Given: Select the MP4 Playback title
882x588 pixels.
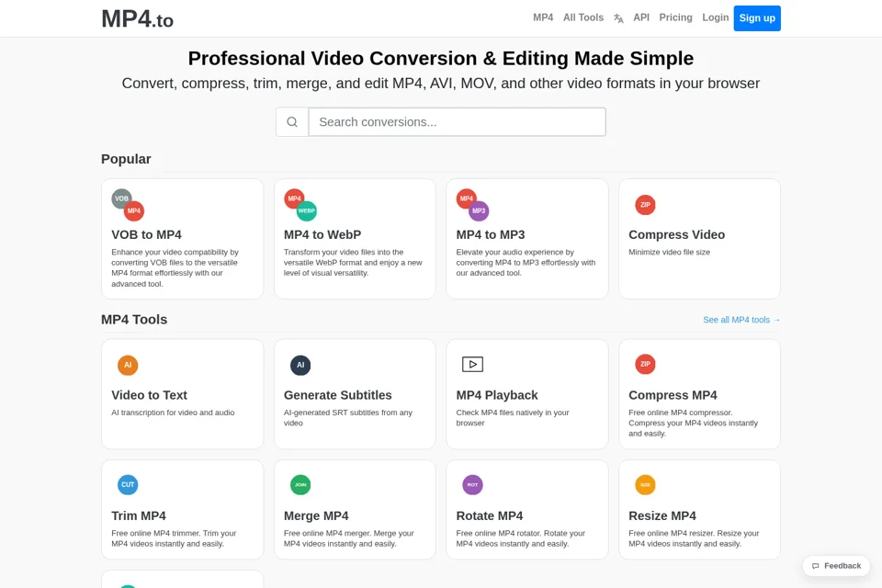Looking at the screenshot, I should point(497,395).
